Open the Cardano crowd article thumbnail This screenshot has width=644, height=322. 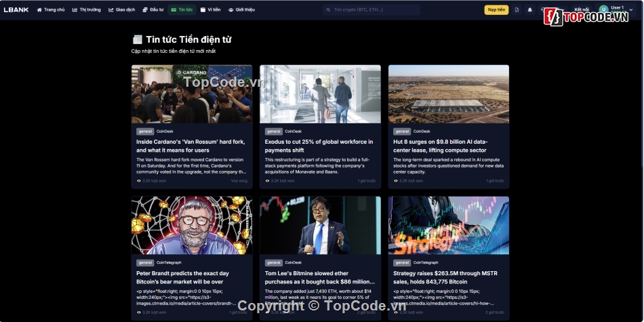pos(192,94)
